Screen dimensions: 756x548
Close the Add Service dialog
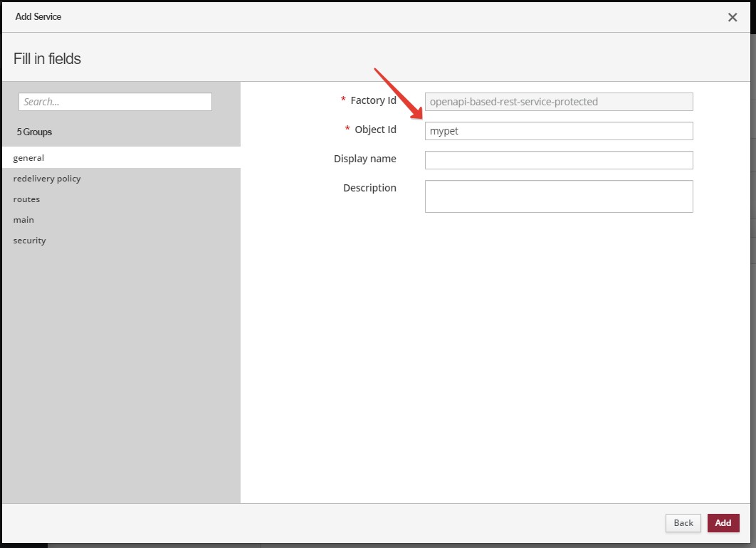tap(732, 17)
